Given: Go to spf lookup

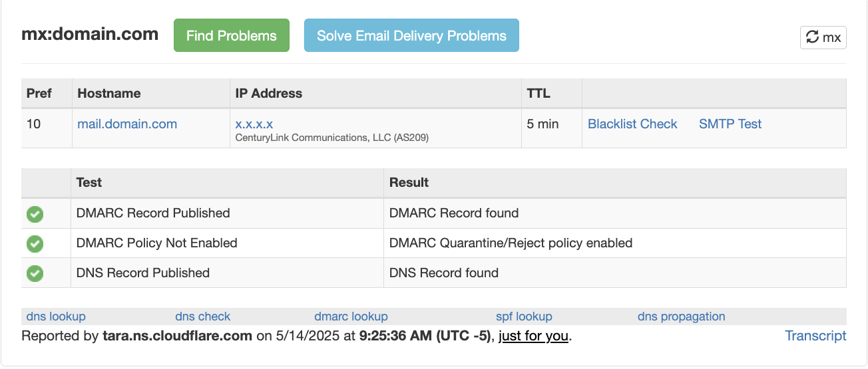Looking at the screenshot, I should (x=524, y=316).
